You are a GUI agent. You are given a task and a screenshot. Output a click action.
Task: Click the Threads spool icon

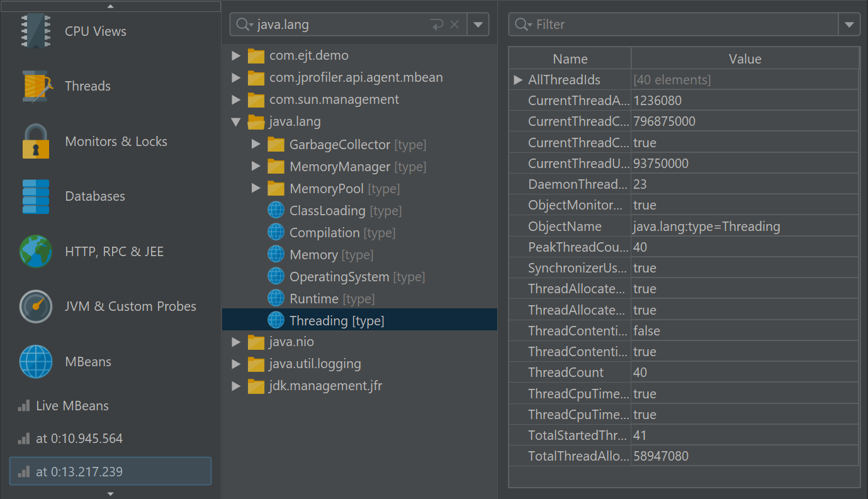35,86
